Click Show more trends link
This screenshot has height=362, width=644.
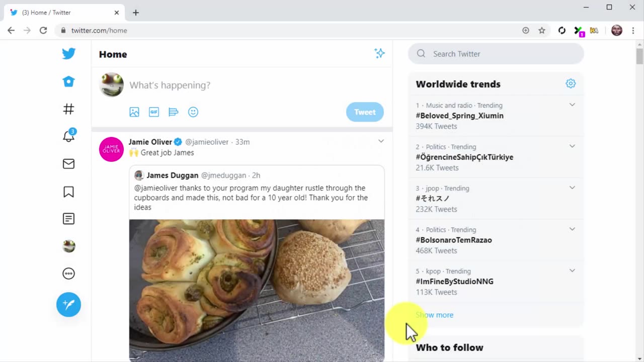coord(435,315)
